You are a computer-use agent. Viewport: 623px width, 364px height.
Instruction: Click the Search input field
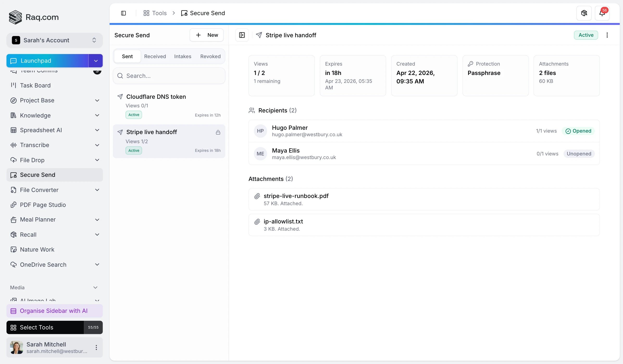[169, 76]
